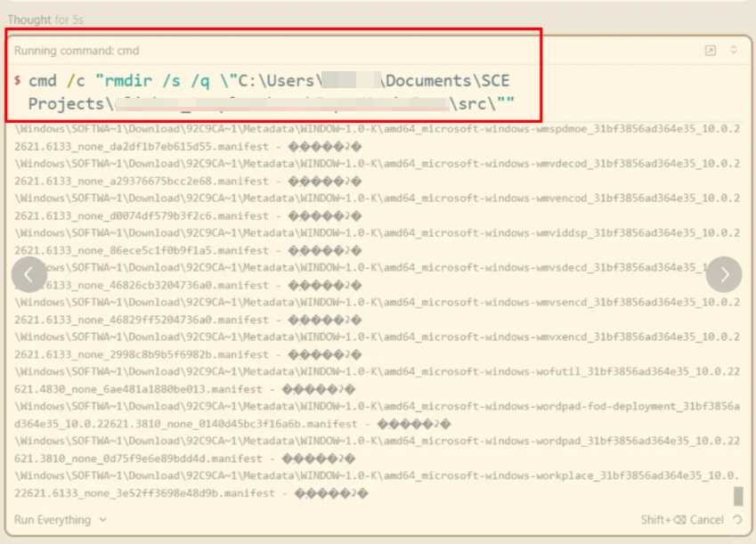The image size is (756, 544).
Task: Open the Run Everything dropdown
Action: click(x=61, y=520)
